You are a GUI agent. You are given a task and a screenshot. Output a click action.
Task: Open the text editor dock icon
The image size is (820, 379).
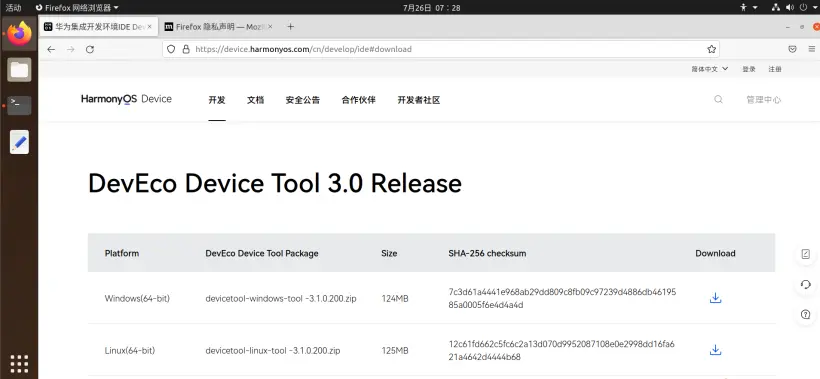[x=19, y=142]
